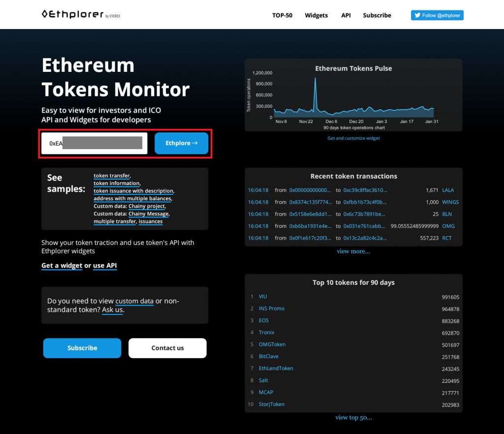This screenshot has width=504, height=434.
Task: Click Get a widget link
Action: 62,265
